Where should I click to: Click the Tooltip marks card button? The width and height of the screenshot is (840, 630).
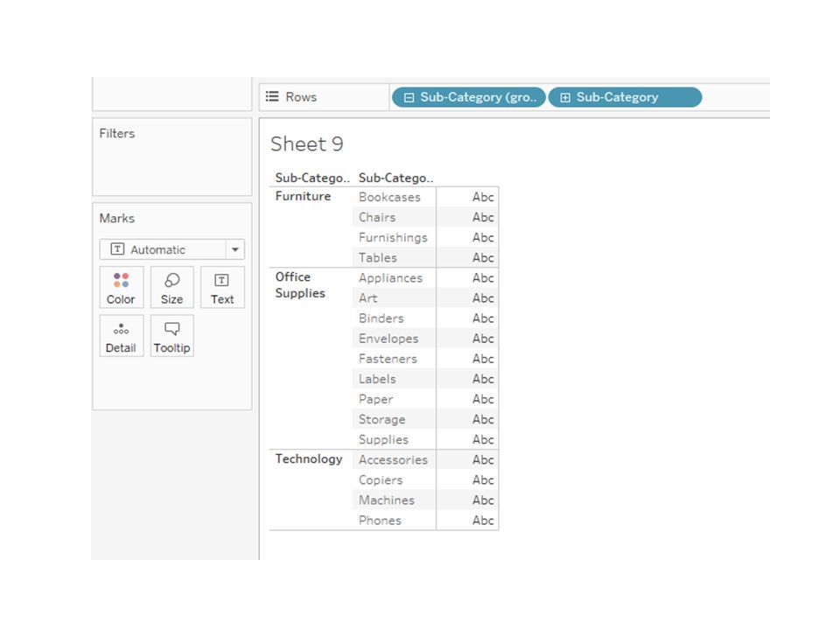click(x=172, y=336)
